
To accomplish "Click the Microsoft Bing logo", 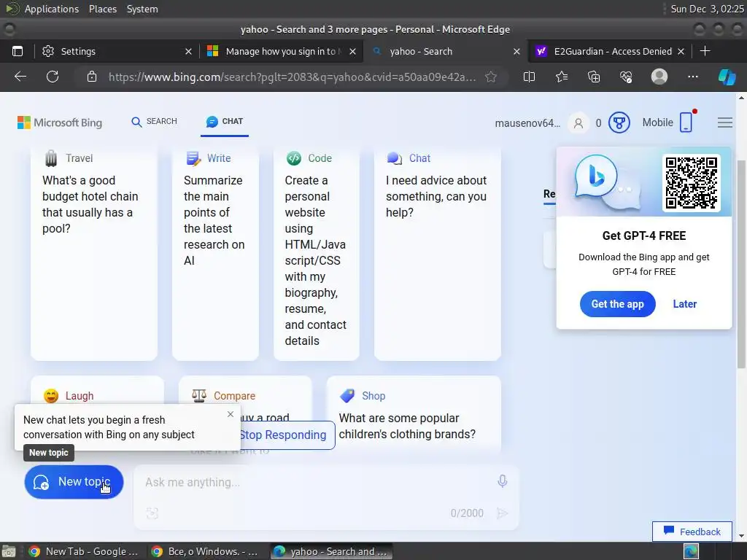I will (60, 122).
